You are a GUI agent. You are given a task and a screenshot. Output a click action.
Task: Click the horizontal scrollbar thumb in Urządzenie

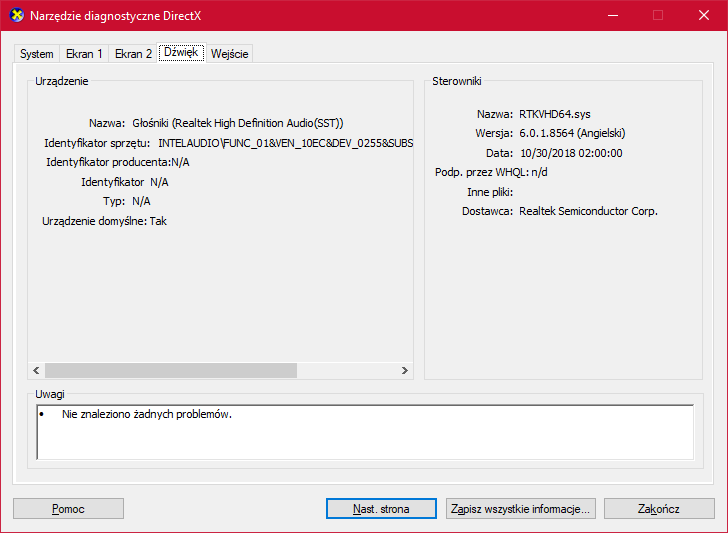(171, 370)
